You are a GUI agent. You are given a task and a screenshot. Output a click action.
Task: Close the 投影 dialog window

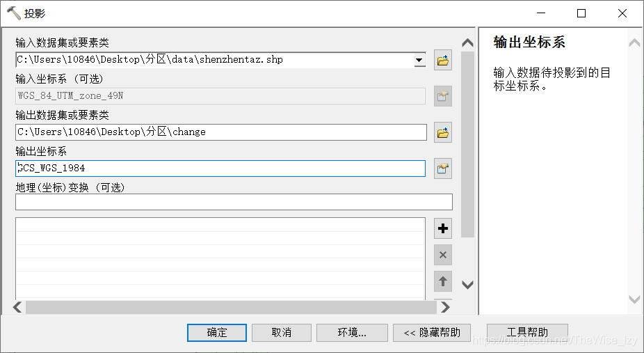(622, 13)
